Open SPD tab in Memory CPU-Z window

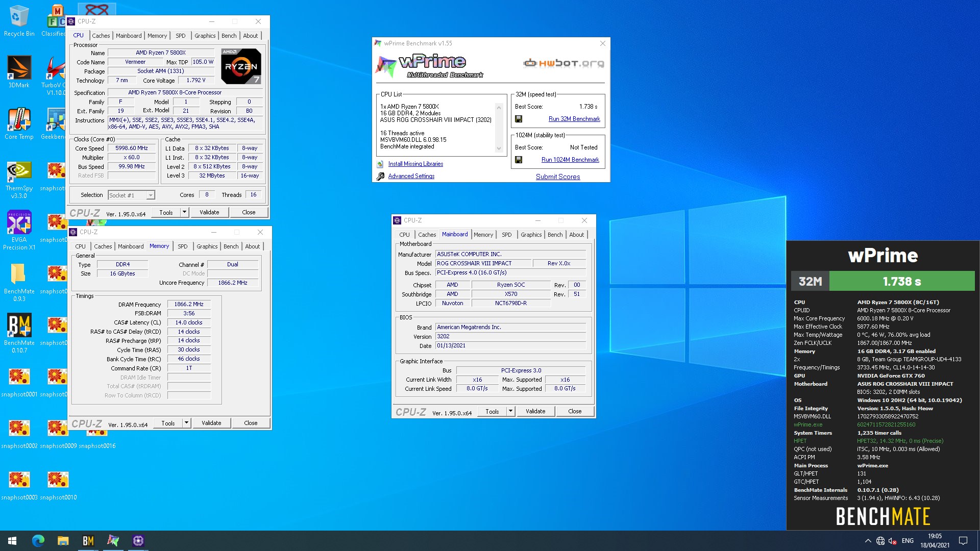click(182, 246)
